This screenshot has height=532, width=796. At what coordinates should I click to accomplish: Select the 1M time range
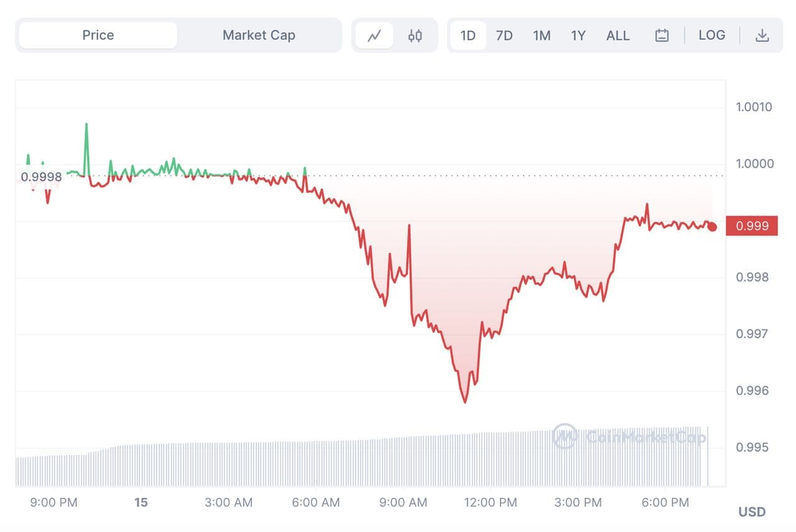[x=542, y=35]
